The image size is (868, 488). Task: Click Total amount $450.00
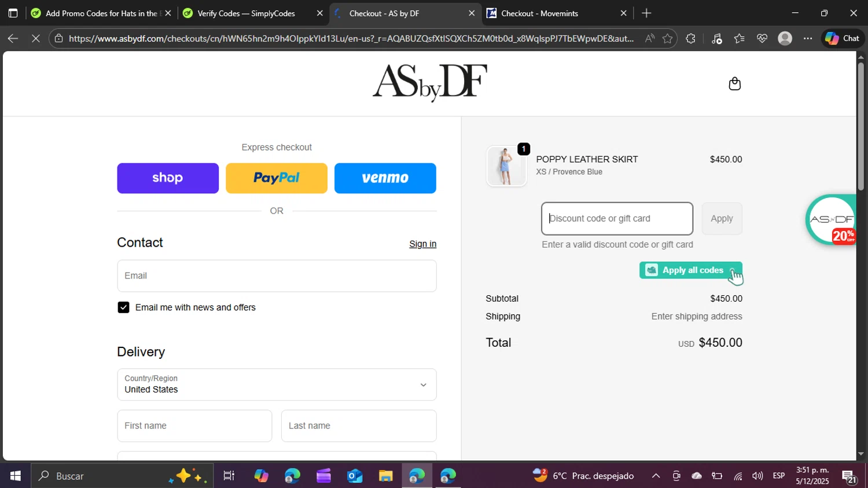click(x=720, y=343)
